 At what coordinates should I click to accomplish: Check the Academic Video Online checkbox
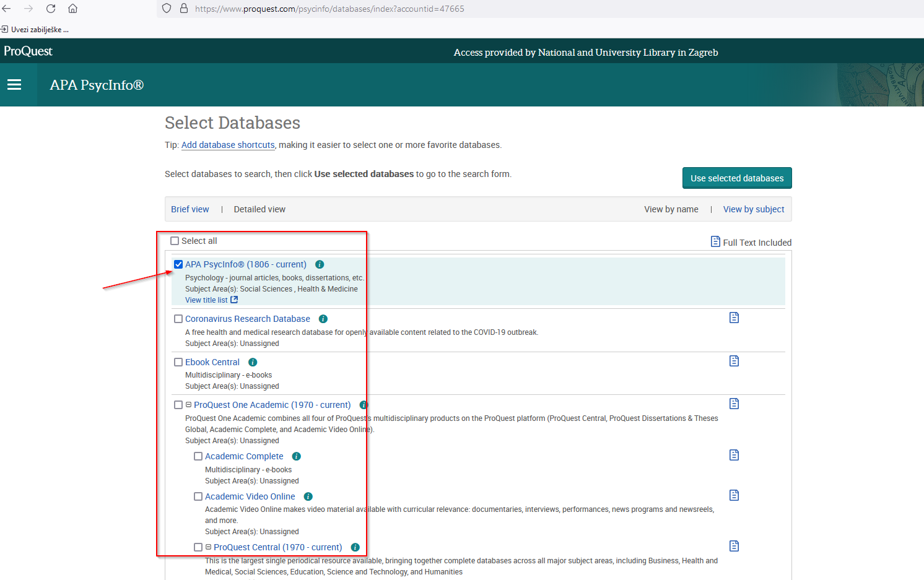(x=198, y=496)
